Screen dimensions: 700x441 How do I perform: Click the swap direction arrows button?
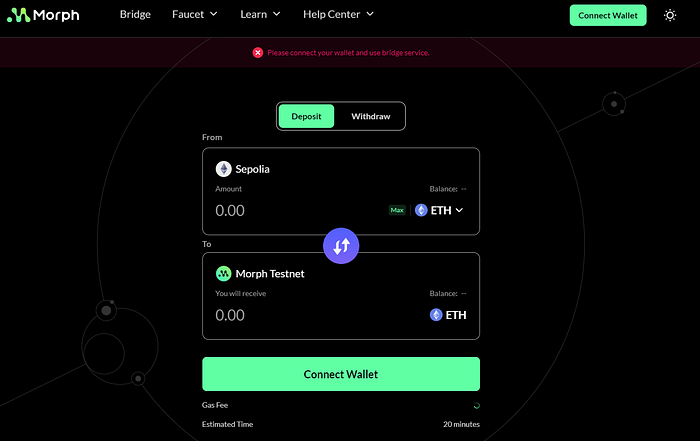pos(341,246)
